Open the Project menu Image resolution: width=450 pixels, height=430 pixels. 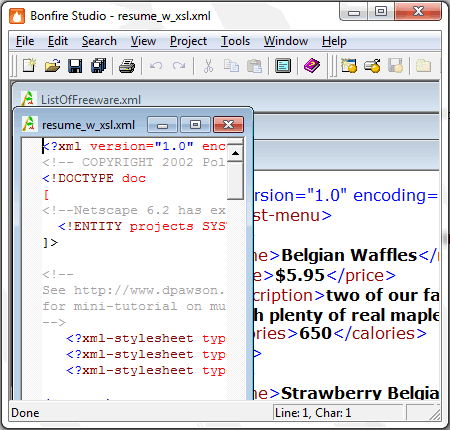pyautogui.click(x=188, y=41)
